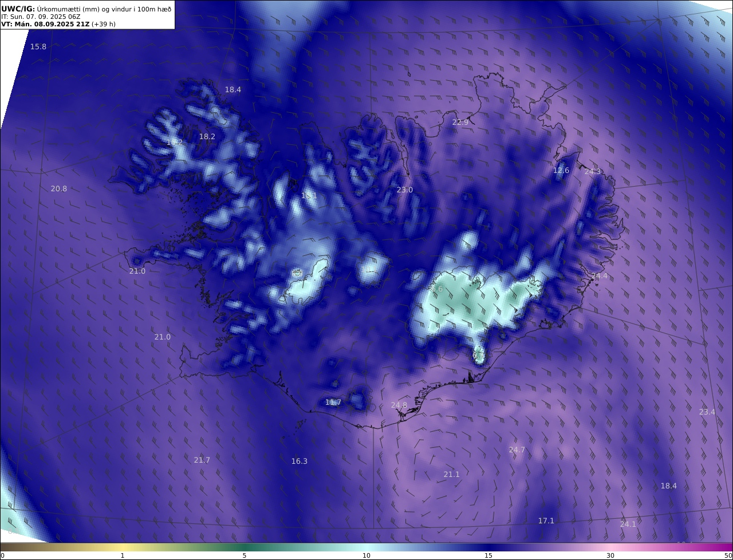This screenshot has height=560, width=733.
Task: Click the 24.4 value on the map
Action: (599, 275)
